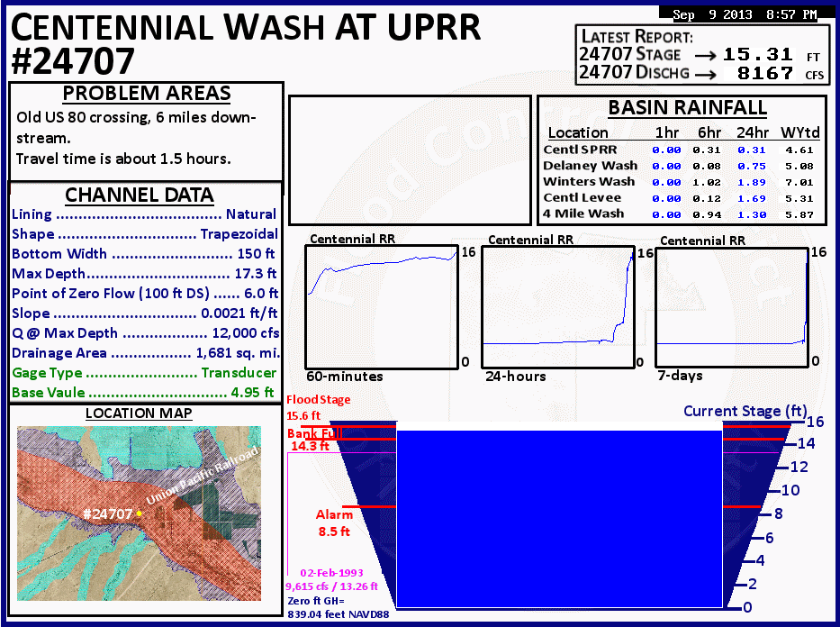Click the travel time 1.5 hours text
Screen dimensions: 840x627
pyautogui.click(x=123, y=159)
